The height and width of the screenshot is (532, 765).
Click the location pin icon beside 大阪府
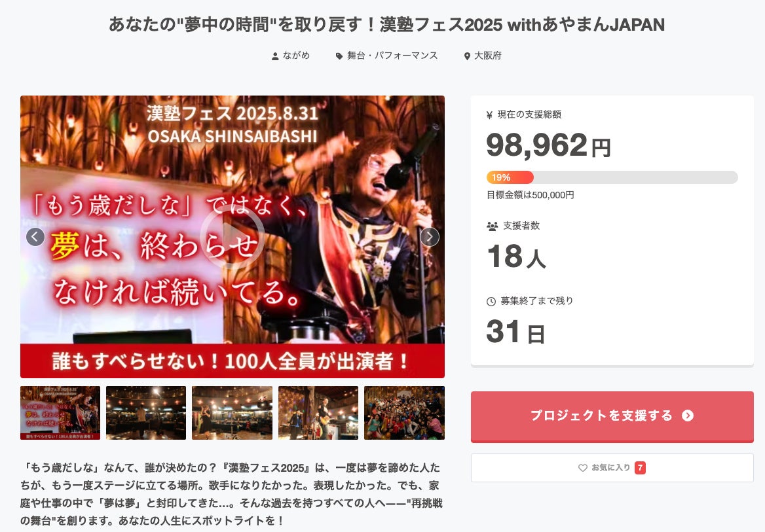click(x=467, y=56)
